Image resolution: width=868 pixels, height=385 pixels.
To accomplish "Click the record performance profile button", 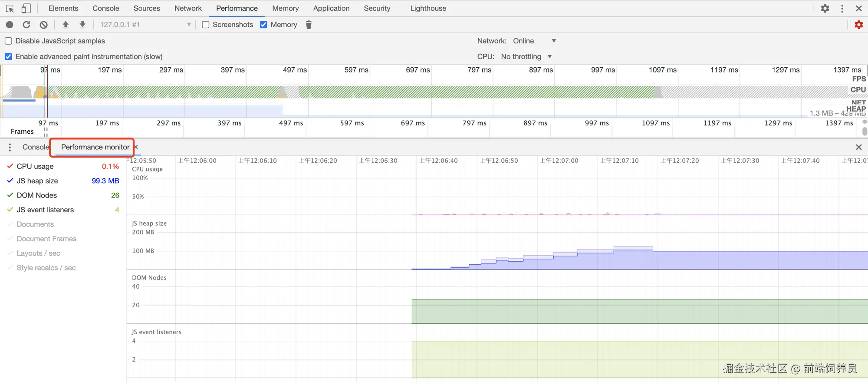I will [10, 25].
